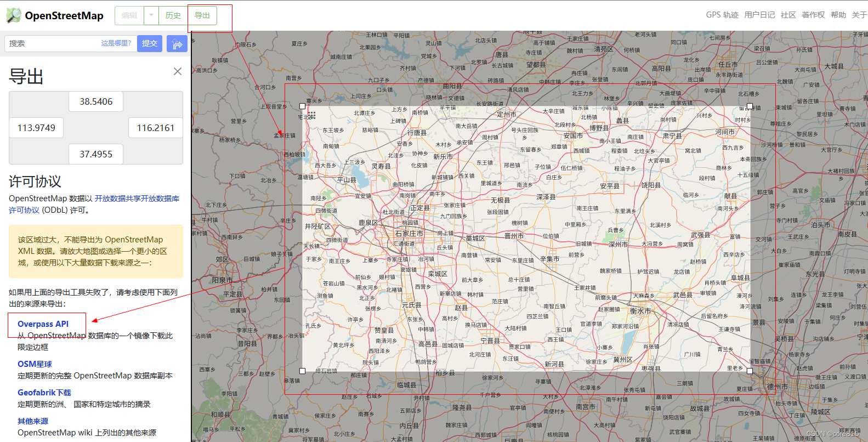Viewport: 868px width, 442px height.
Task: Click the 武强县 label on the map
Action: 700,235
